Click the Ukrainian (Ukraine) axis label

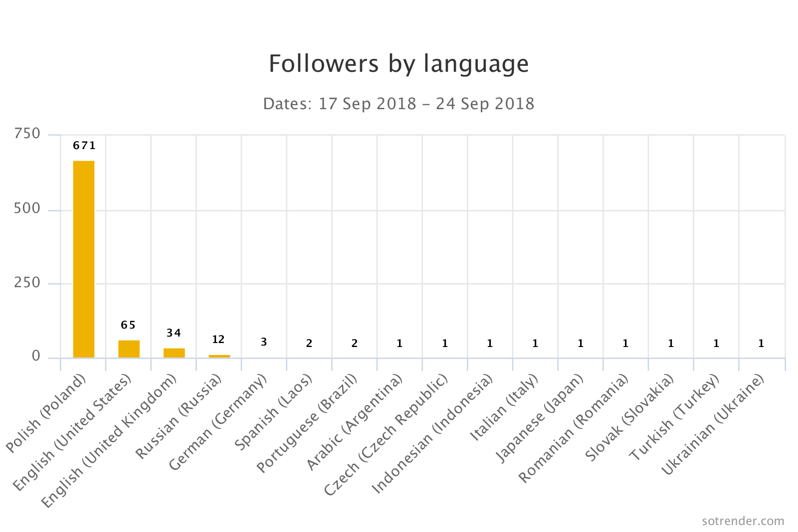712,425
